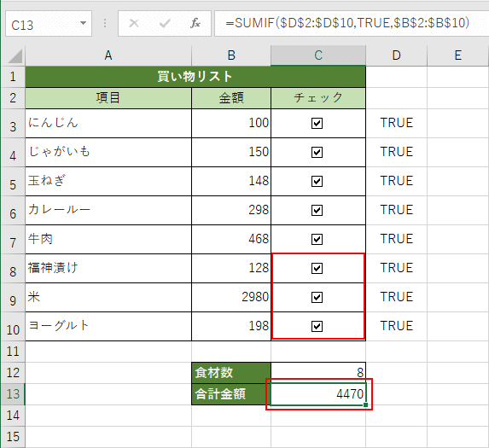489x448 pixels.
Task: Select the 福神漬け cell
Action: (108, 269)
